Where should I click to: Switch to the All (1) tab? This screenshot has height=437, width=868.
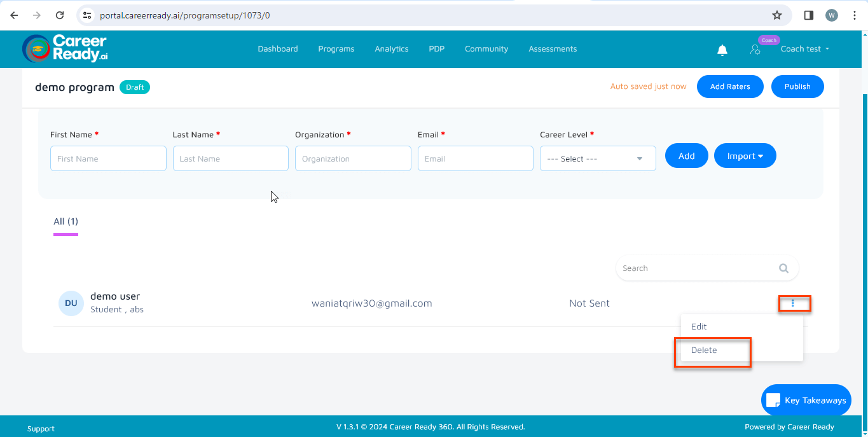pyautogui.click(x=65, y=221)
